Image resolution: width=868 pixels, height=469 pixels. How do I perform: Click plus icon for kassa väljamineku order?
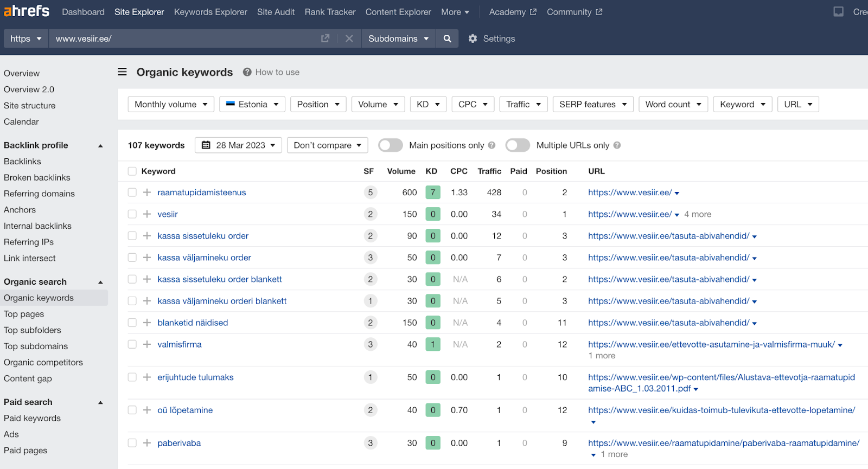click(x=147, y=258)
